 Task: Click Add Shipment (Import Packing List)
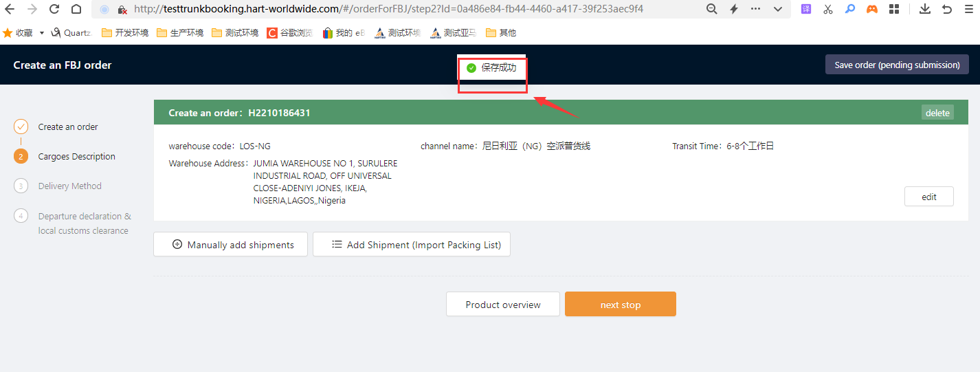coord(411,245)
